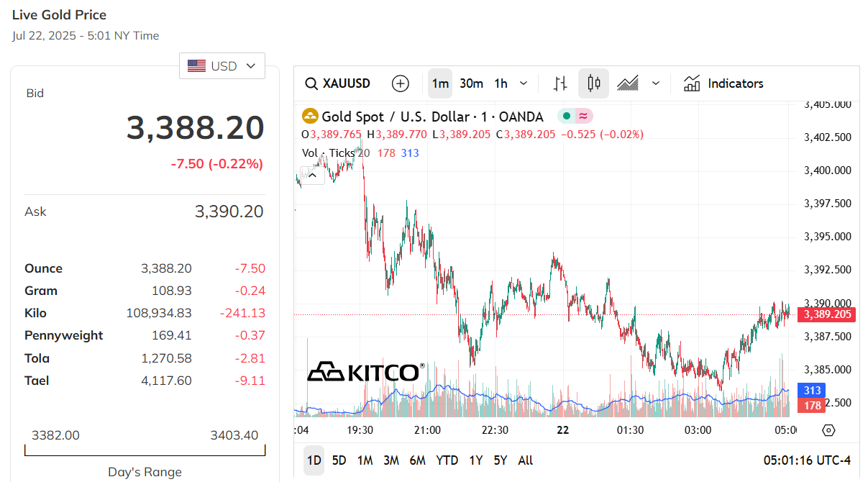This screenshot has width=868, height=482.
Task: Select the 1M date range
Action: [x=365, y=460]
